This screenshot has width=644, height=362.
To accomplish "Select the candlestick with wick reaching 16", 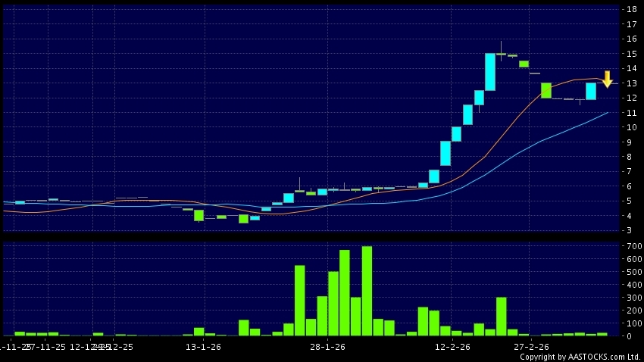I will pos(501,53).
